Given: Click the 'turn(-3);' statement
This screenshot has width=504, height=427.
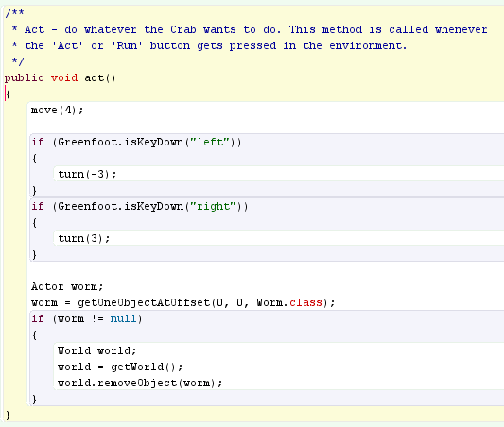Looking at the screenshot, I should 87,175.
